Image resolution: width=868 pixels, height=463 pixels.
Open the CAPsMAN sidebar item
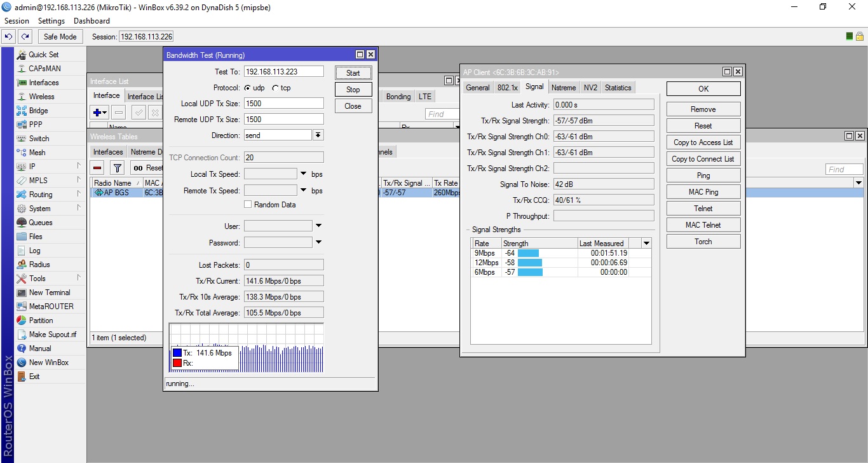pos(44,69)
